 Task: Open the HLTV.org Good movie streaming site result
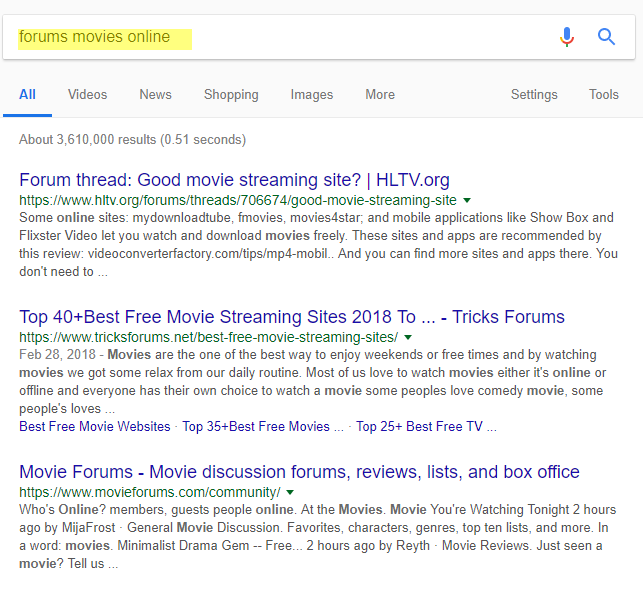click(234, 180)
